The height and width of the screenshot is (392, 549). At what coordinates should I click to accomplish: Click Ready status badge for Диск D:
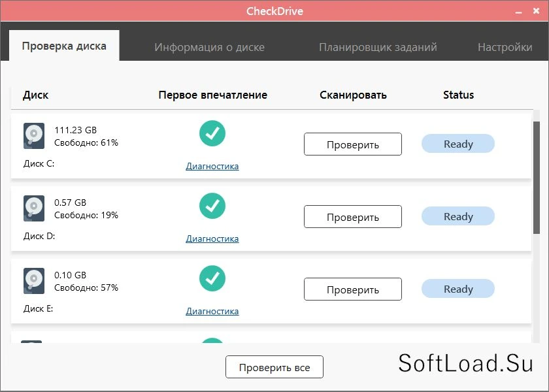click(458, 216)
